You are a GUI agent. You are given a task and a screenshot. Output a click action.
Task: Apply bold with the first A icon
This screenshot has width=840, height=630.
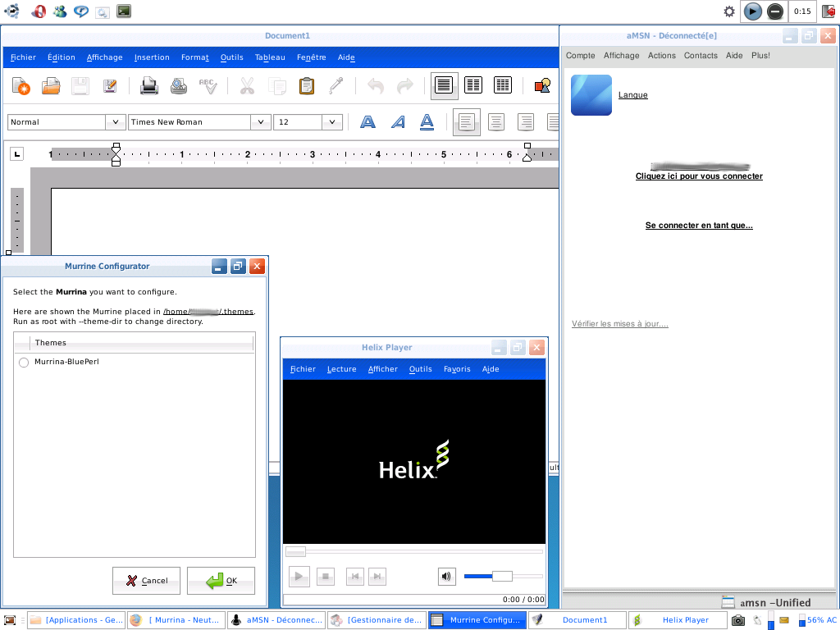point(367,122)
